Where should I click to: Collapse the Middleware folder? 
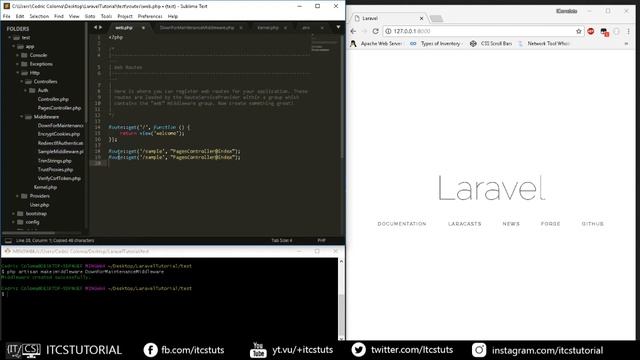pyautogui.click(x=22, y=117)
